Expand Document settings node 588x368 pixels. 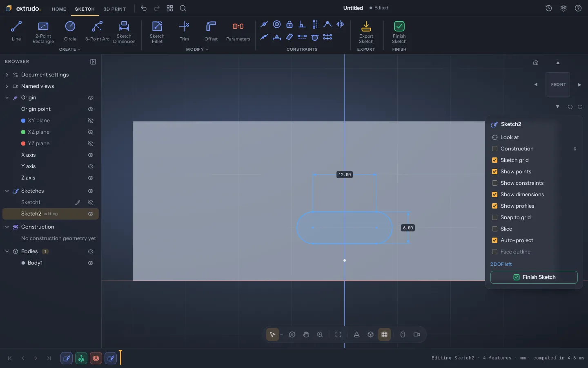point(7,75)
